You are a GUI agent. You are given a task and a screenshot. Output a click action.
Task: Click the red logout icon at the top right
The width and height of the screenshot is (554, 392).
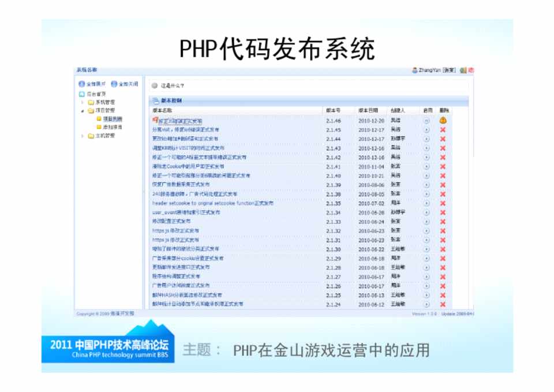(471, 70)
